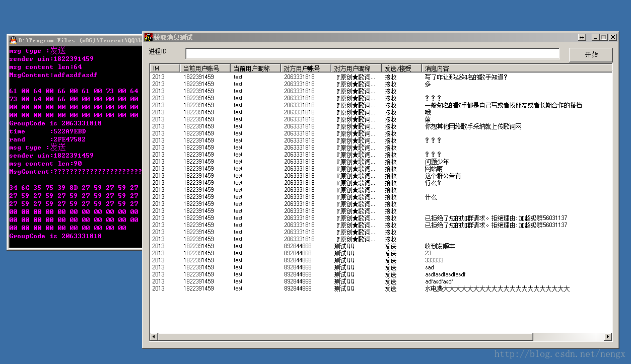Select the first row with 已拒绝了您的加群请求

click(381, 218)
